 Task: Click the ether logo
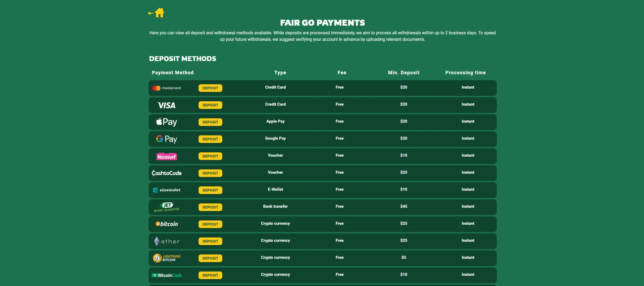pos(166,241)
